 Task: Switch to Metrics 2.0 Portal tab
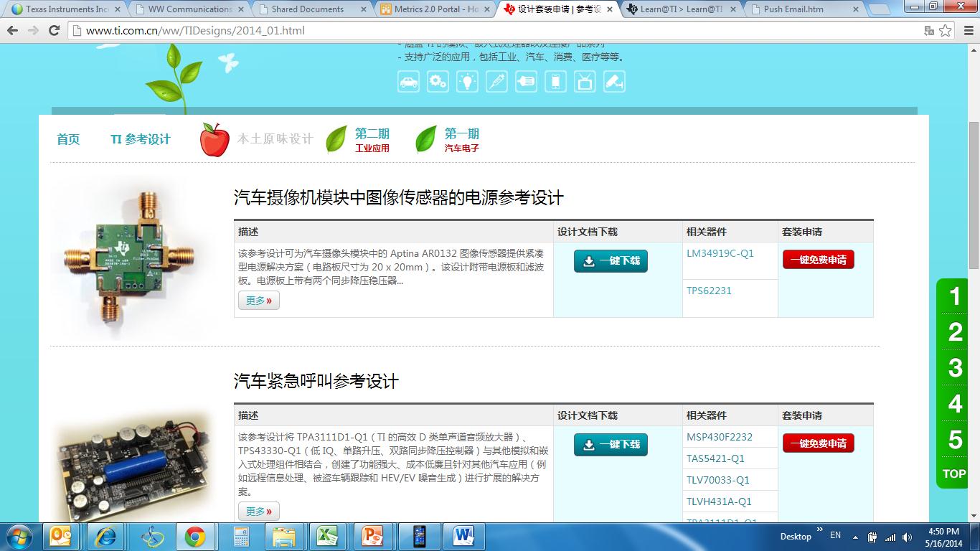point(435,9)
